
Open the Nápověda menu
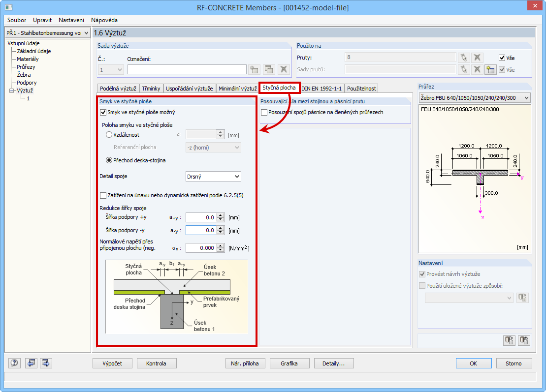(x=104, y=20)
